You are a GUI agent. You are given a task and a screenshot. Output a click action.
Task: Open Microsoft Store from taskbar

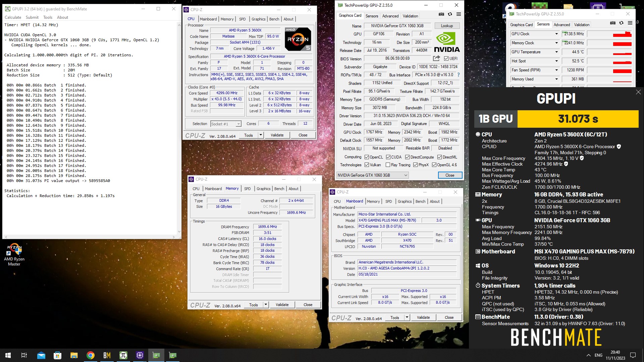[58, 355]
